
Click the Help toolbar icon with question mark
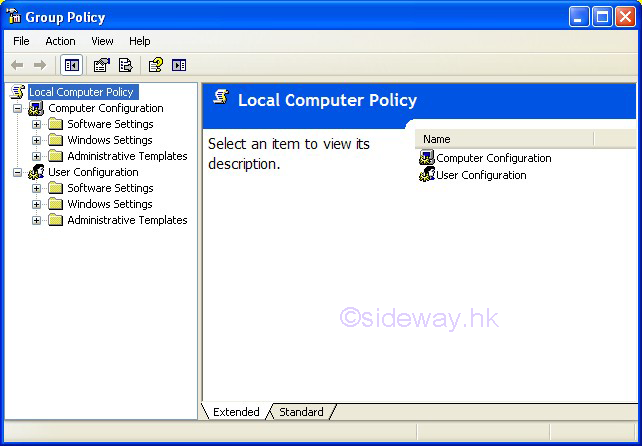click(x=155, y=65)
